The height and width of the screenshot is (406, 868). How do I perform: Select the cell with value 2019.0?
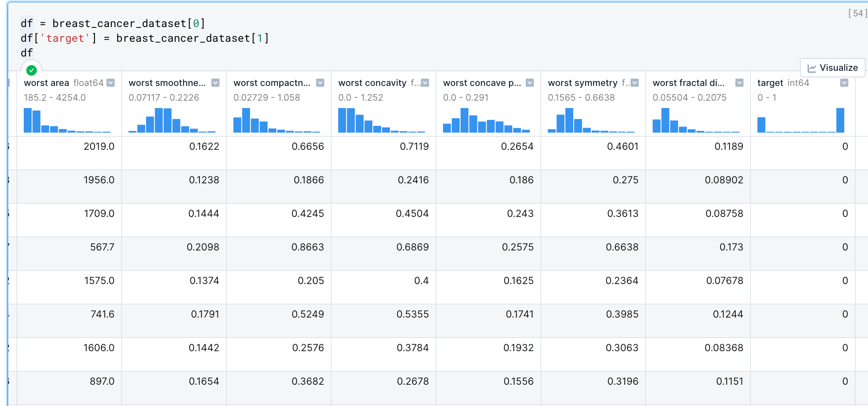99,147
